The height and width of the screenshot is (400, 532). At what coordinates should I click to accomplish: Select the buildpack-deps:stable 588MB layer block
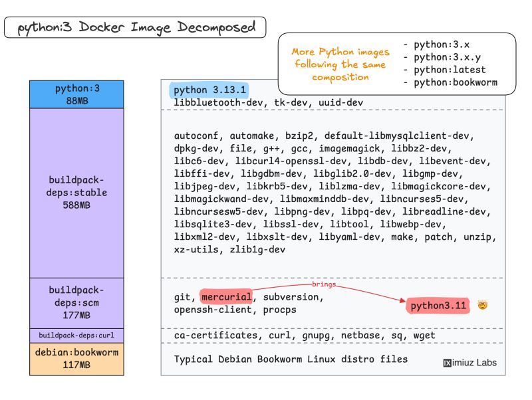pyautogui.click(x=76, y=193)
